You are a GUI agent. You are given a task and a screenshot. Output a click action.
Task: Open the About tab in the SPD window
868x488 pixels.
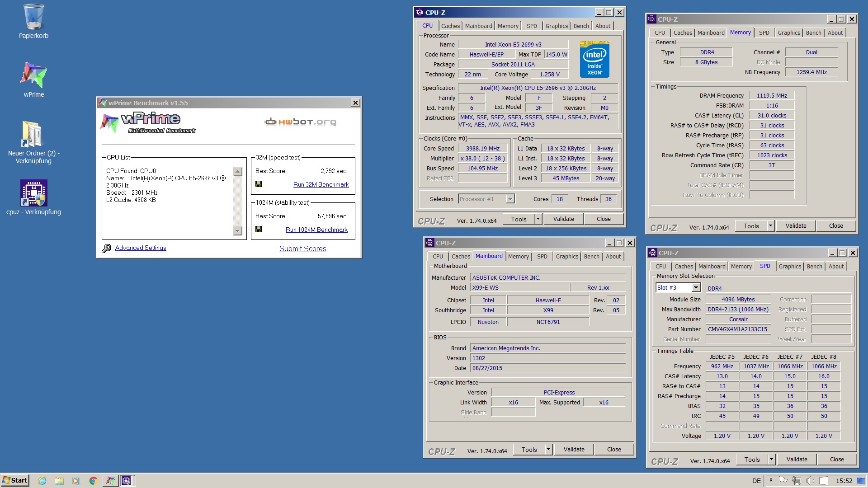(x=836, y=267)
